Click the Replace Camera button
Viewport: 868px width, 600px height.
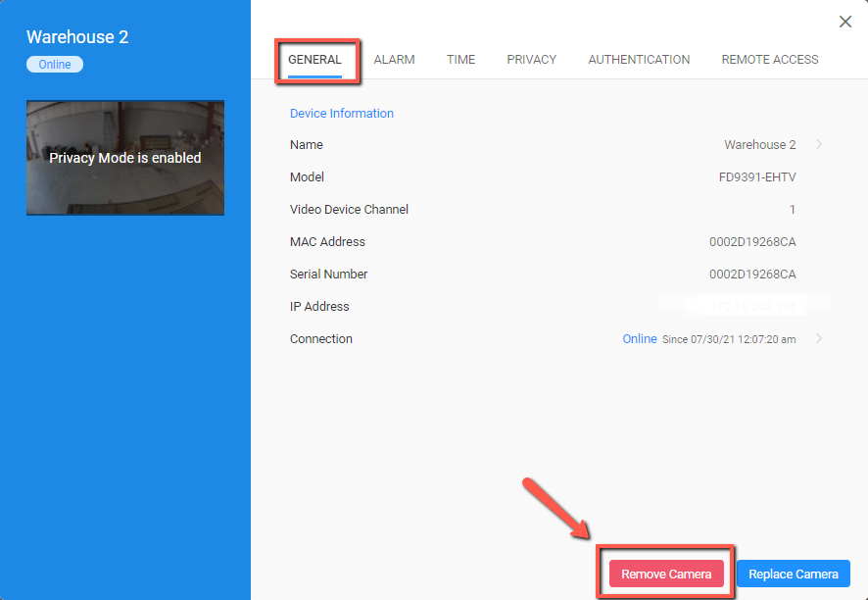[794, 574]
